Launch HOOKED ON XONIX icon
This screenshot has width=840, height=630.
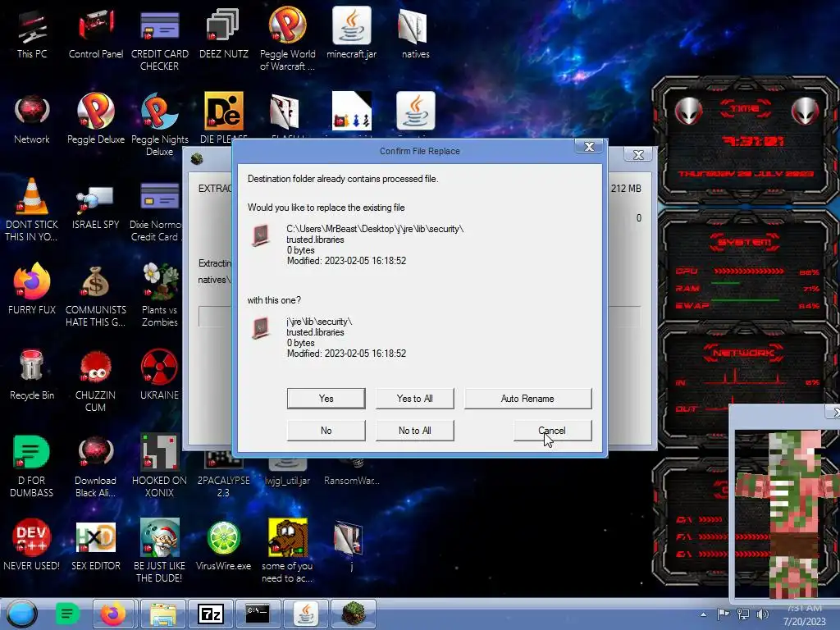[x=160, y=466]
